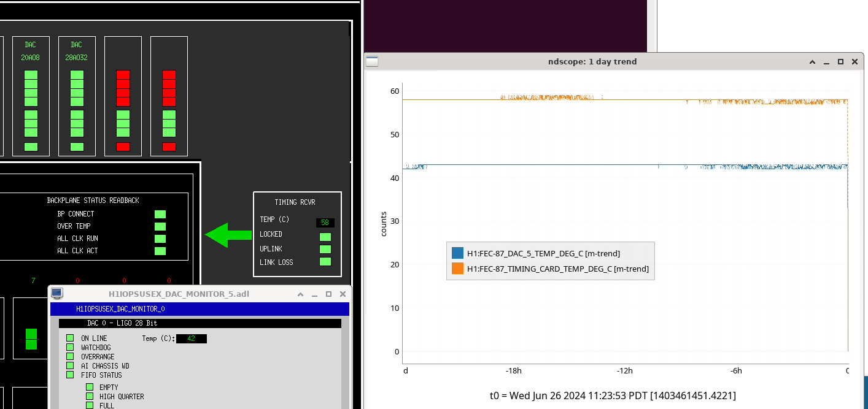
Task: Open the DAC_MONITOR_5.adl window menu icon
Action: (57, 294)
